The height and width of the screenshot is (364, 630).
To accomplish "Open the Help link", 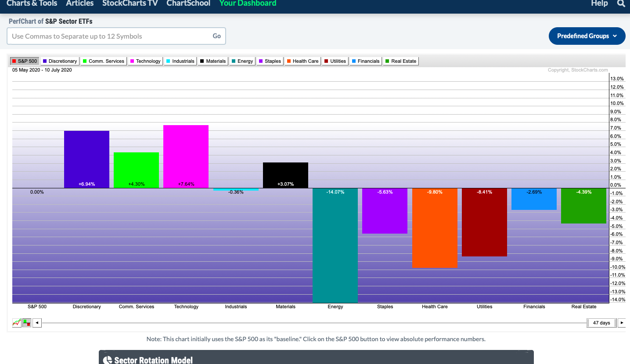I will click(599, 4).
